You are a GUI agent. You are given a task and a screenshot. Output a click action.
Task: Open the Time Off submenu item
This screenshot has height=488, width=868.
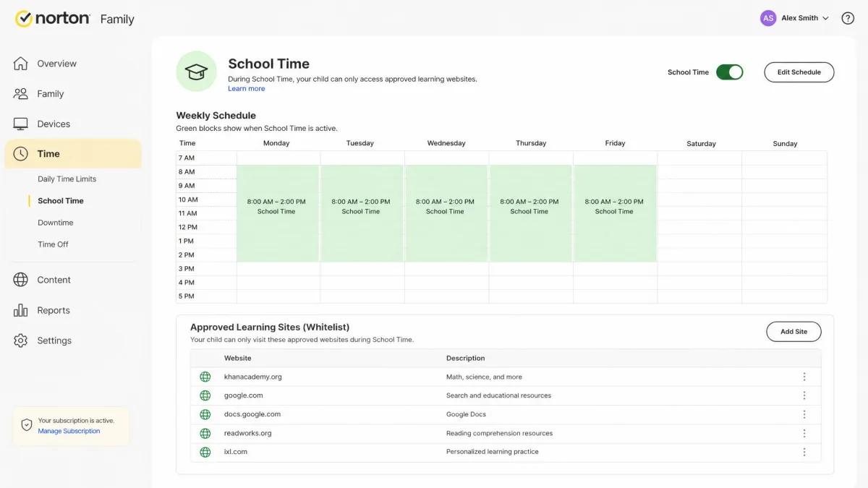53,244
